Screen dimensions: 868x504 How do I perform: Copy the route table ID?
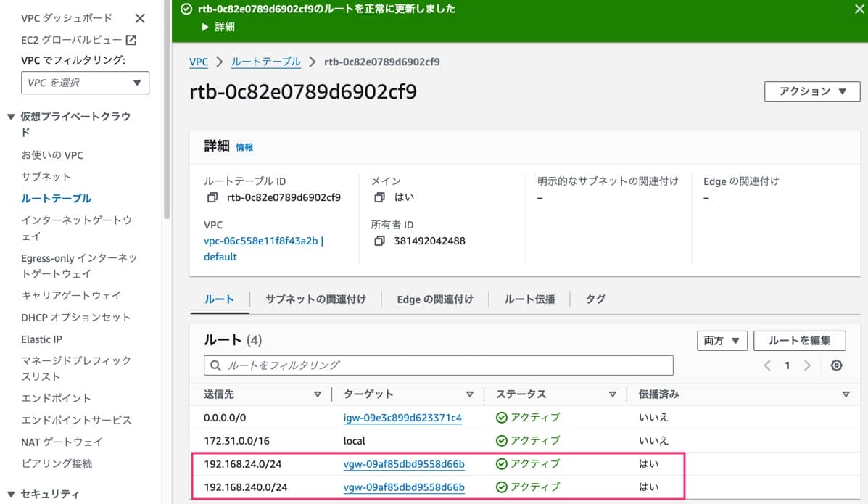click(x=212, y=198)
